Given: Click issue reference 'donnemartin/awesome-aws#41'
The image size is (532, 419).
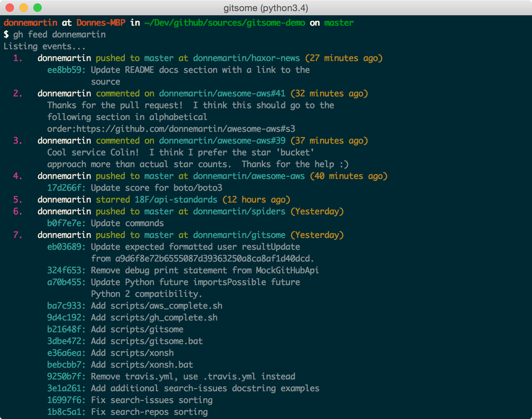Looking at the screenshot, I should coord(222,94).
